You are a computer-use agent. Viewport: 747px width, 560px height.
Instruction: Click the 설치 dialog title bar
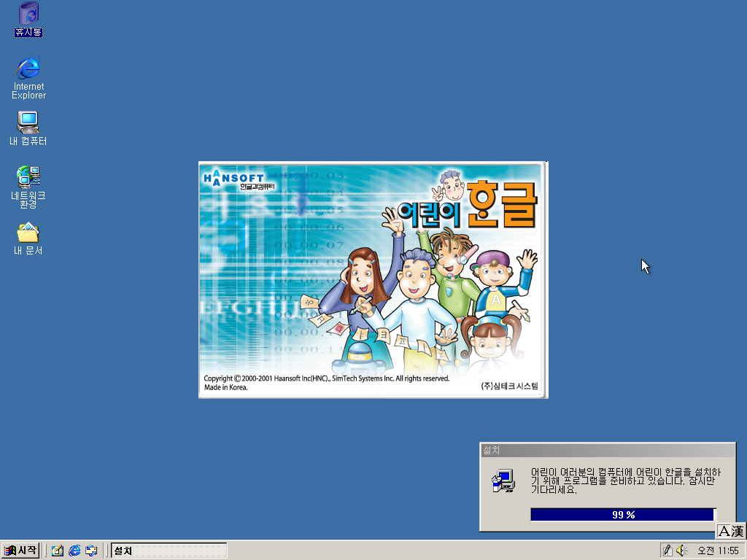pos(608,450)
